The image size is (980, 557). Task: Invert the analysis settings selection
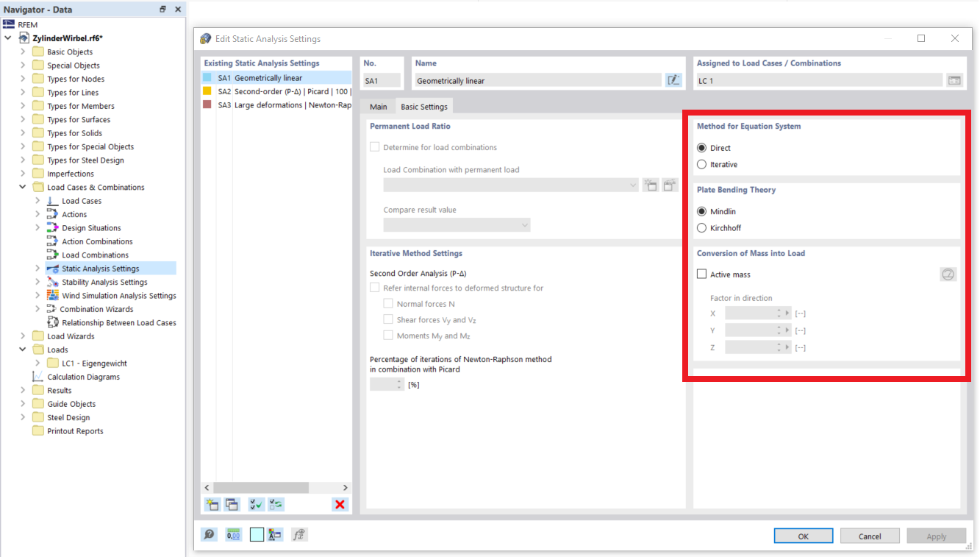tap(276, 505)
